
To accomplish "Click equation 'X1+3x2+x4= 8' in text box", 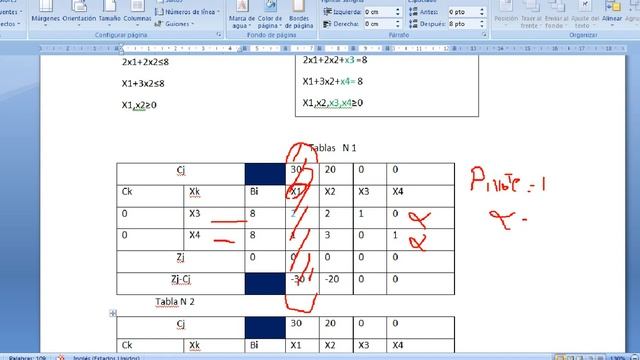I will pyautogui.click(x=332, y=81).
